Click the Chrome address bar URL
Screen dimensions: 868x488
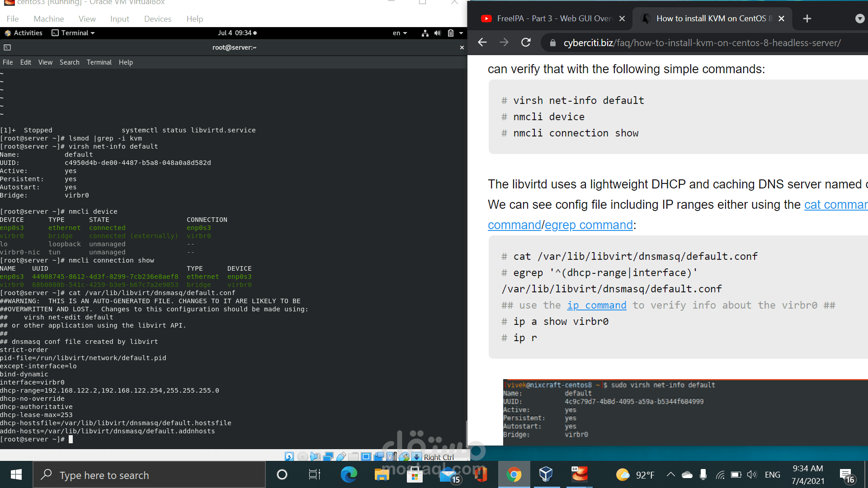(702, 43)
